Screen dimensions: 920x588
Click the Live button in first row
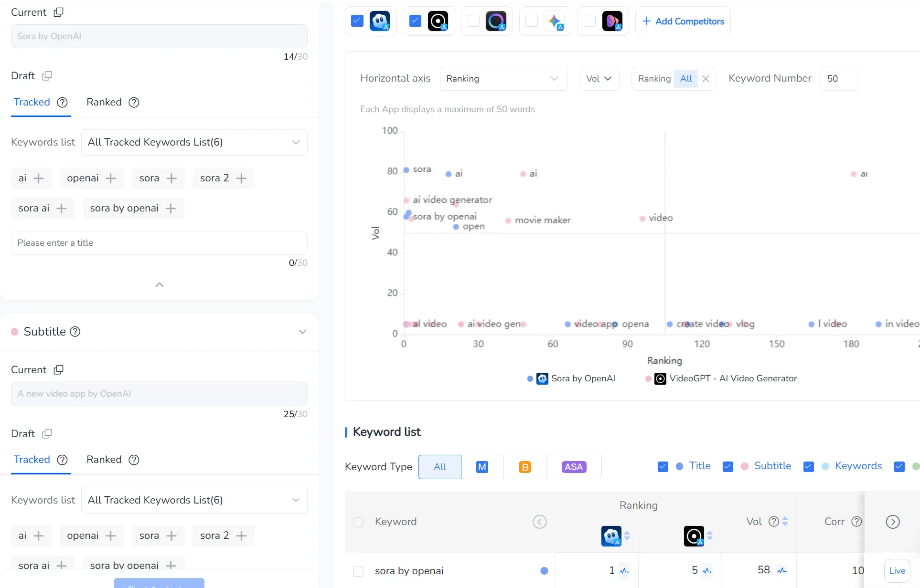click(x=897, y=571)
